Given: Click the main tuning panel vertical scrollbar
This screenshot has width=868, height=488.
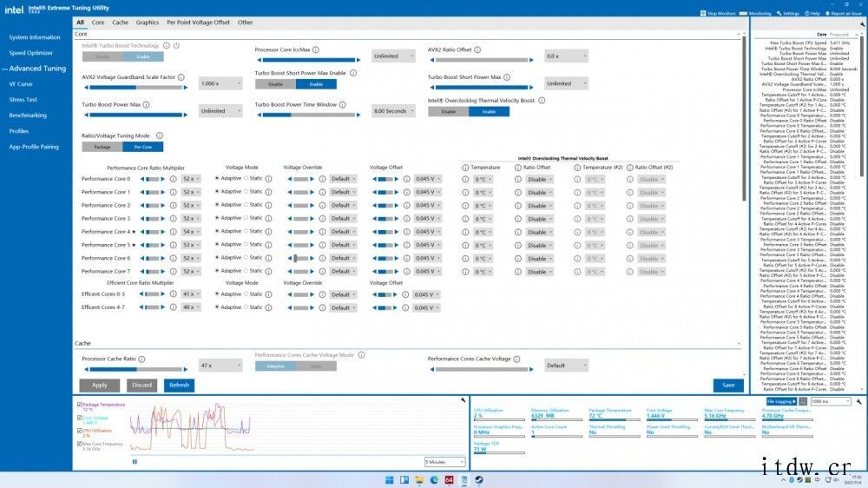Looking at the screenshot, I should (744, 119).
